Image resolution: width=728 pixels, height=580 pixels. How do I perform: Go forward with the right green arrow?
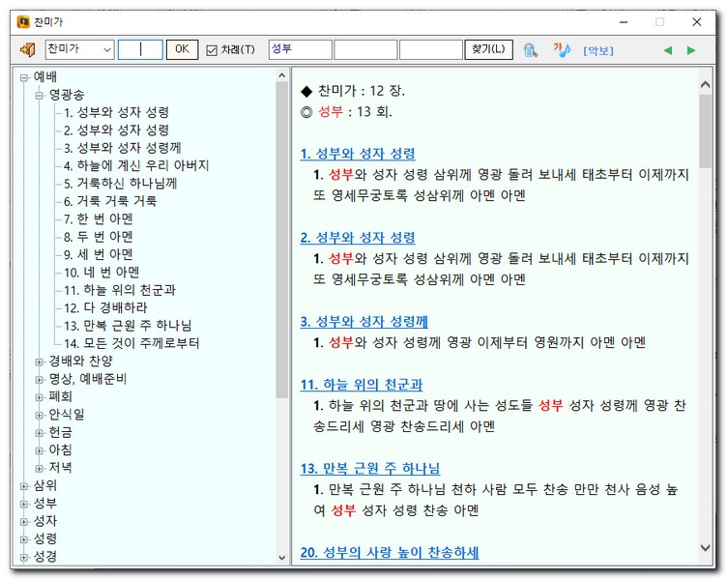pyautogui.click(x=691, y=50)
